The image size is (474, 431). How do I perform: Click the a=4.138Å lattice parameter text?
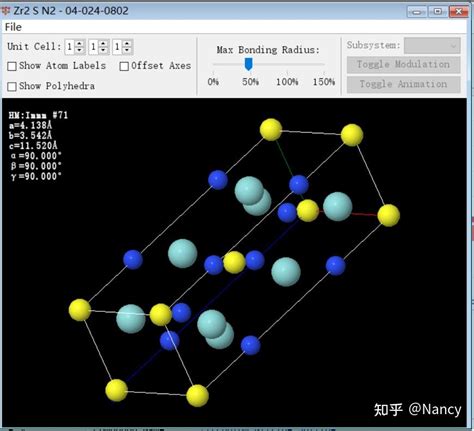[31, 126]
